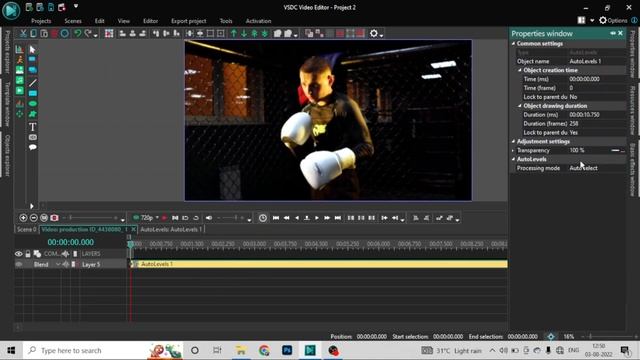The image size is (640, 360).
Task: Select the blue Rectangle tool
Action: pos(33,93)
